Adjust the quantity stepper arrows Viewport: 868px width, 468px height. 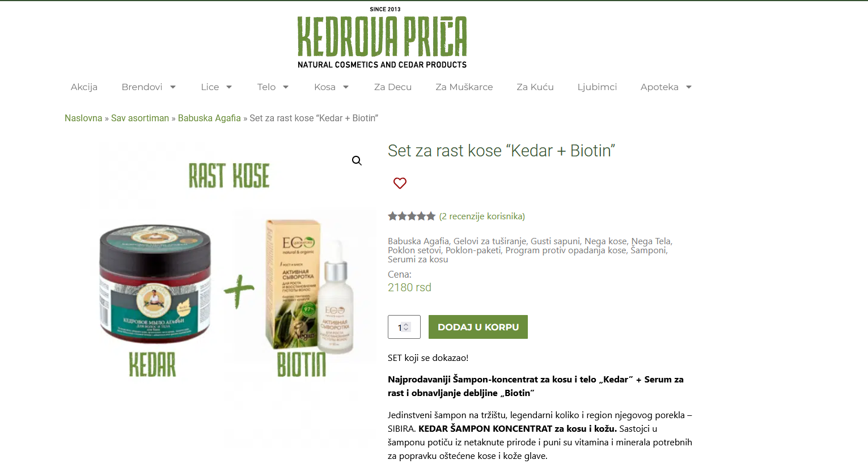click(406, 327)
